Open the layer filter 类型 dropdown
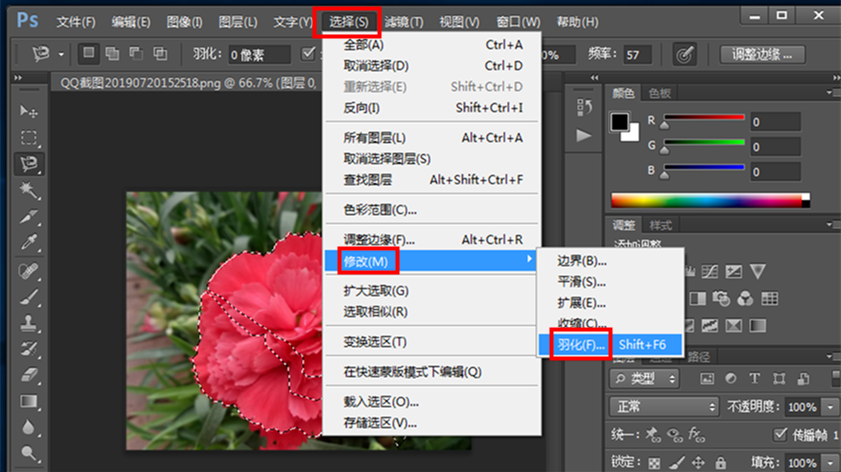 [645, 379]
